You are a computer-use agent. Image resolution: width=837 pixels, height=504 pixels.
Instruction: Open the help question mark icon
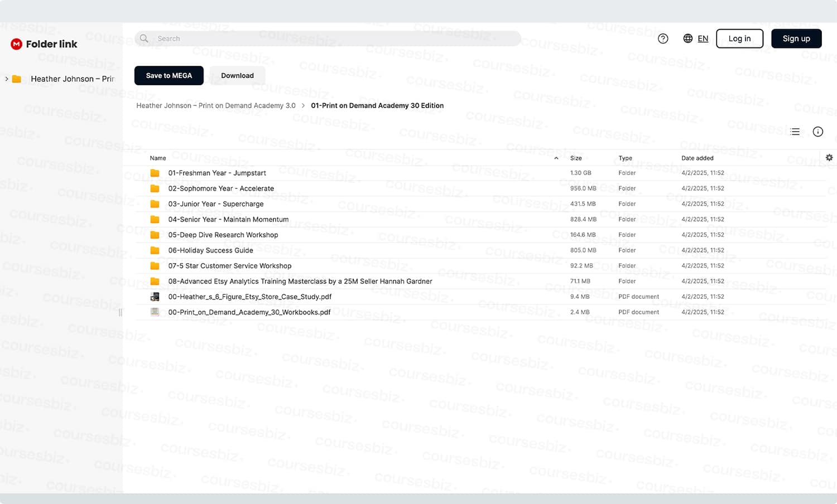663,38
